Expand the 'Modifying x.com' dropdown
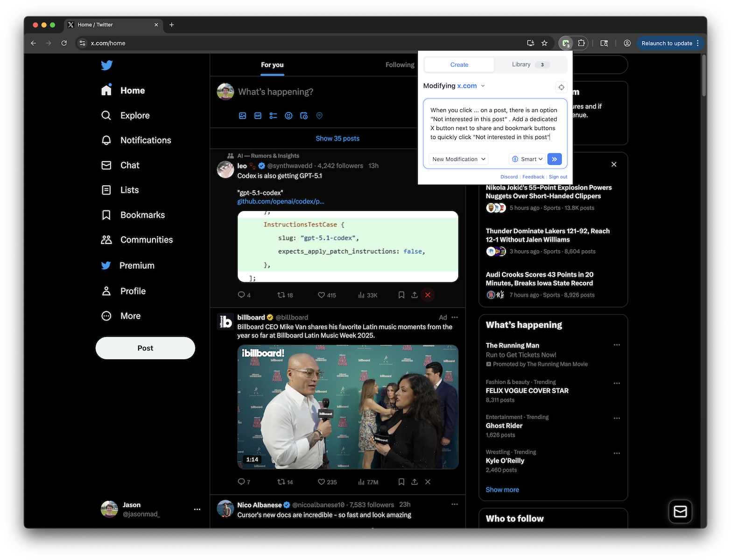 click(483, 86)
